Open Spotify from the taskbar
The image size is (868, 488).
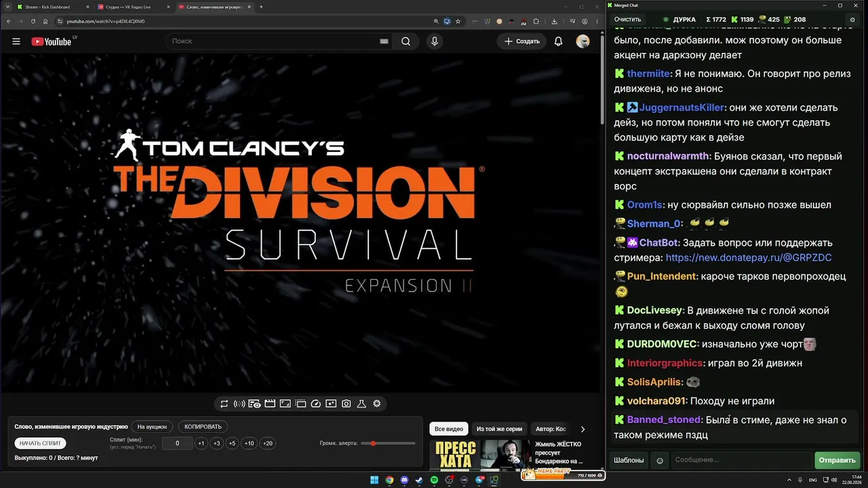pos(435,480)
